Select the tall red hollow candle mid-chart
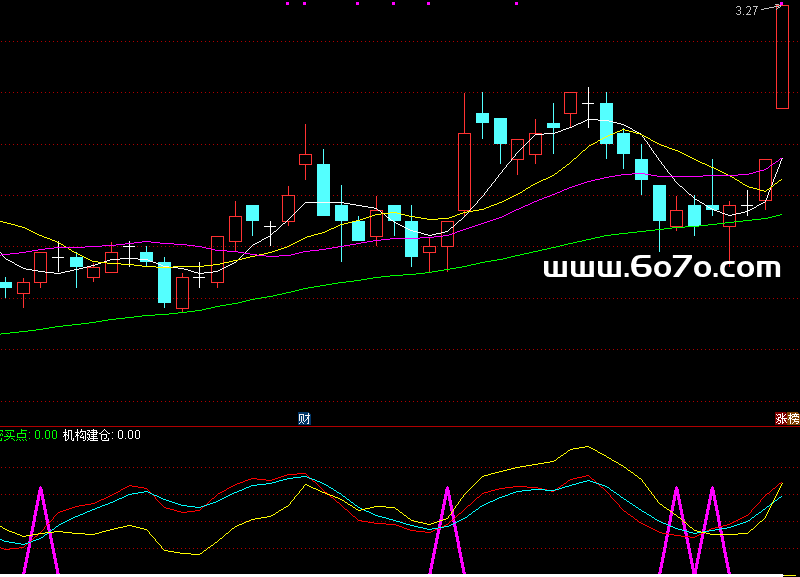Screen dimensions: 800x577 click(464, 172)
